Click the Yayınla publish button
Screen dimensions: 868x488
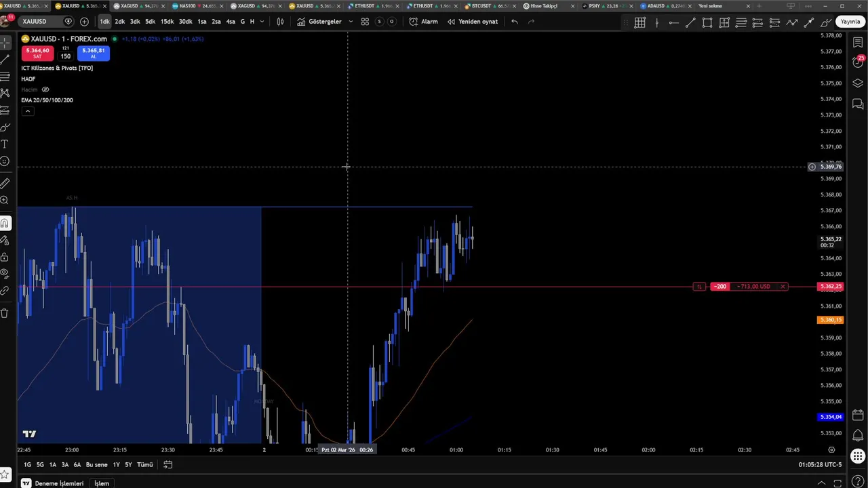click(x=850, y=22)
